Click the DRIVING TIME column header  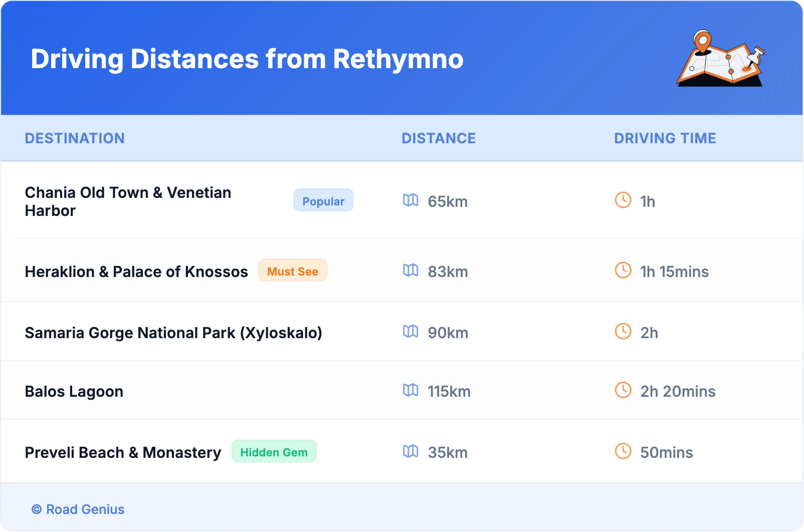point(665,138)
